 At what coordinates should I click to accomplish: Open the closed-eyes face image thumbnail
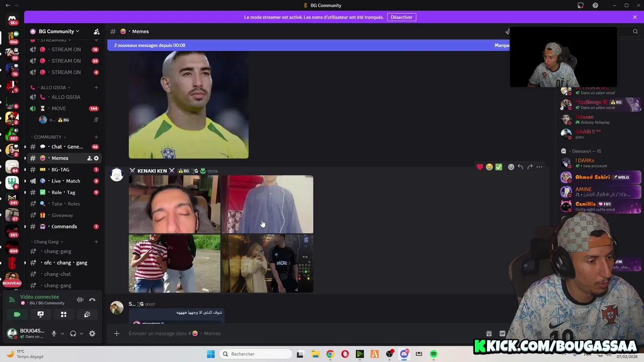point(175,204)
